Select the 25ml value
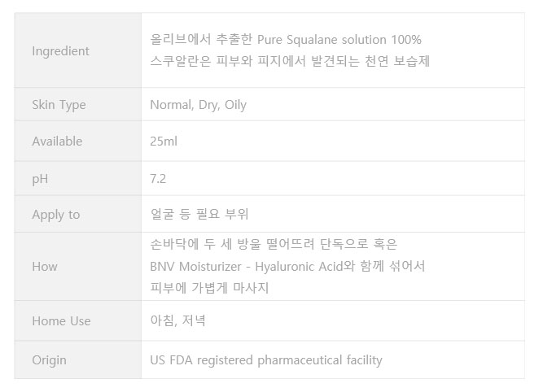 point(164,142)
